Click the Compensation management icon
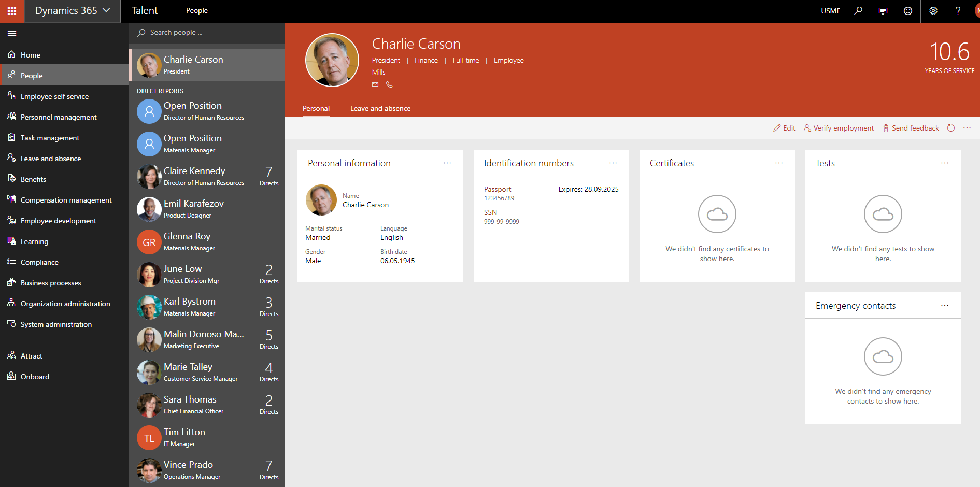 pos(11,199)
